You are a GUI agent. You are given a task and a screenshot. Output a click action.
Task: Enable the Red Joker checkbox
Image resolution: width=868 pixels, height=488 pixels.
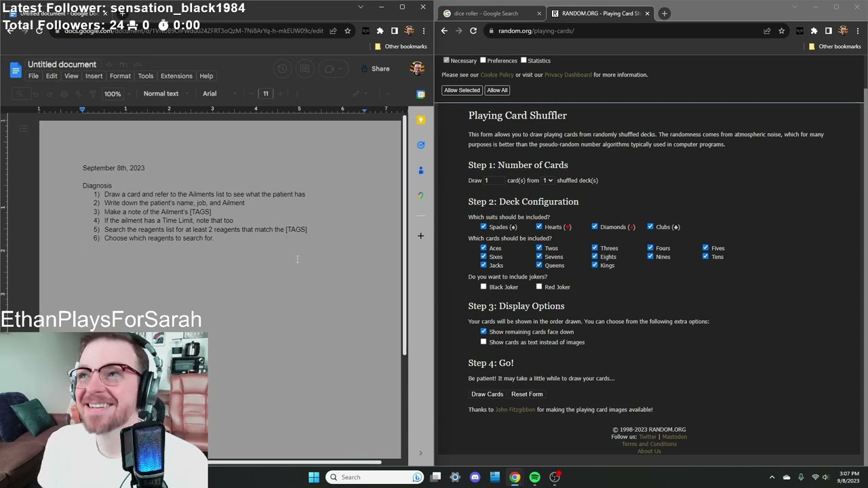point(539,287)
